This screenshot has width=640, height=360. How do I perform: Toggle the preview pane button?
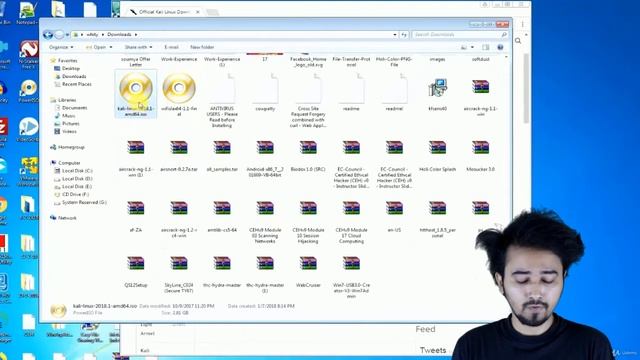pyautogui.click(x=485, y=47)
